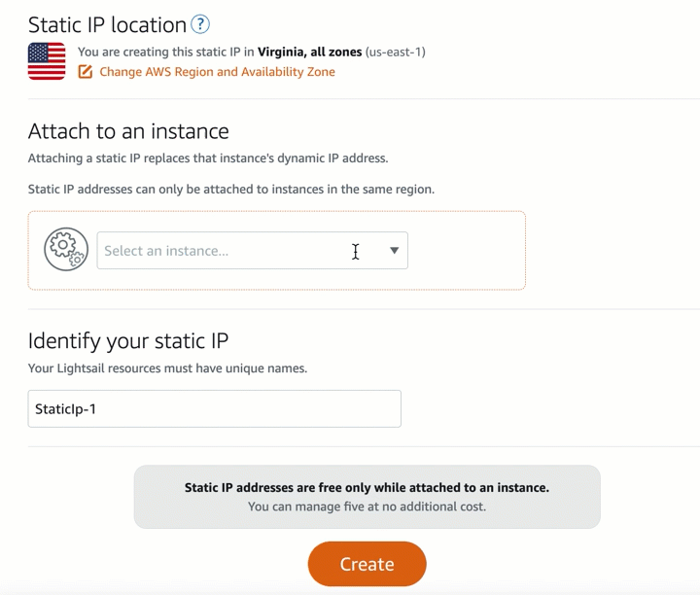This screenshot has width=700, height=595.
Task: Click the Static IP location help icon
Action: point(200,24)
